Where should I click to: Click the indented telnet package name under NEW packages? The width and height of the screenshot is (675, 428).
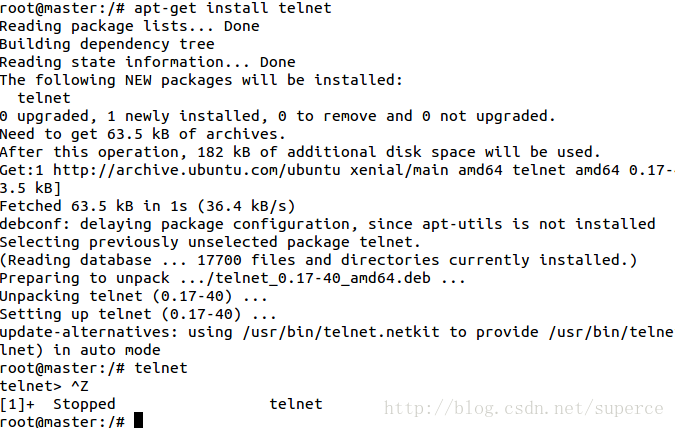44,98
